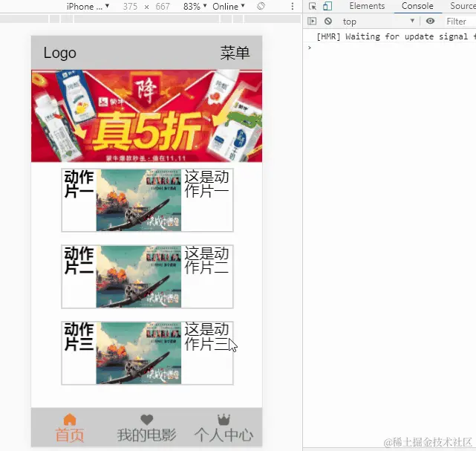The image size is (476, 451).
Task: Open the 动作片二 movie poster
Action: [x=139, y=276]
